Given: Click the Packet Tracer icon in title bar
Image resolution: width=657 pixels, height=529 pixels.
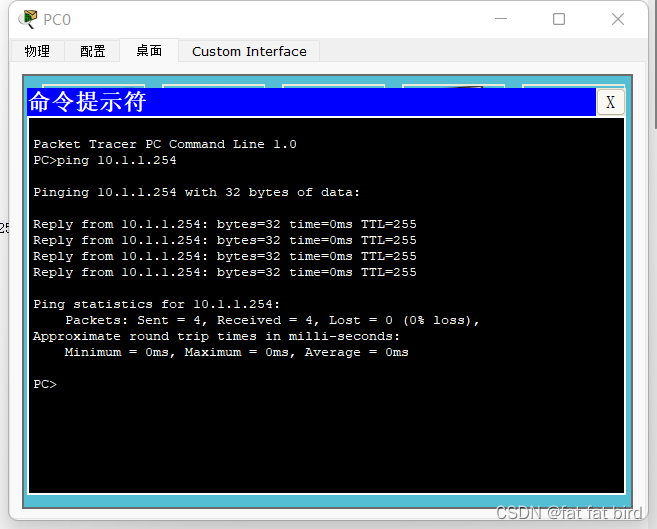Looking at the screenshot, I should point(27,18).
